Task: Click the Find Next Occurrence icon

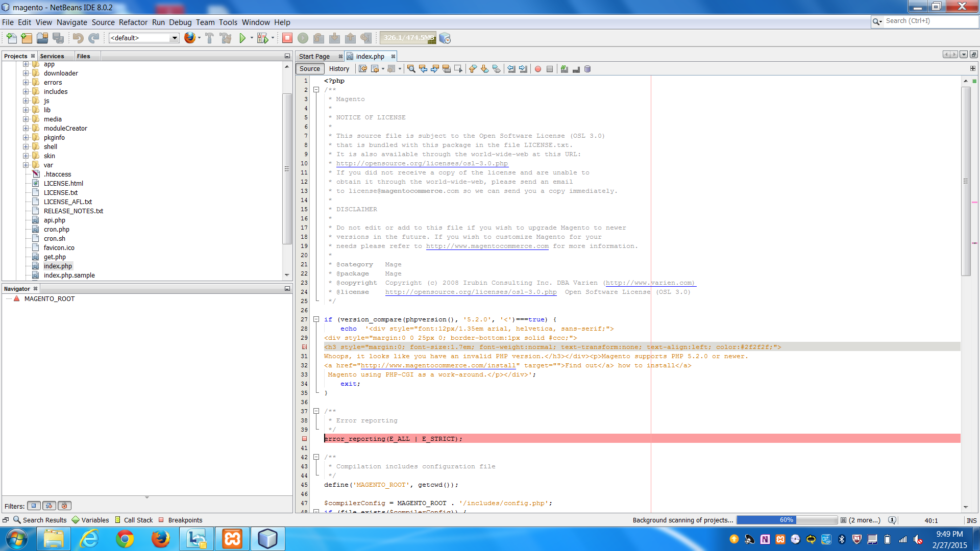Action: point(435,69)
